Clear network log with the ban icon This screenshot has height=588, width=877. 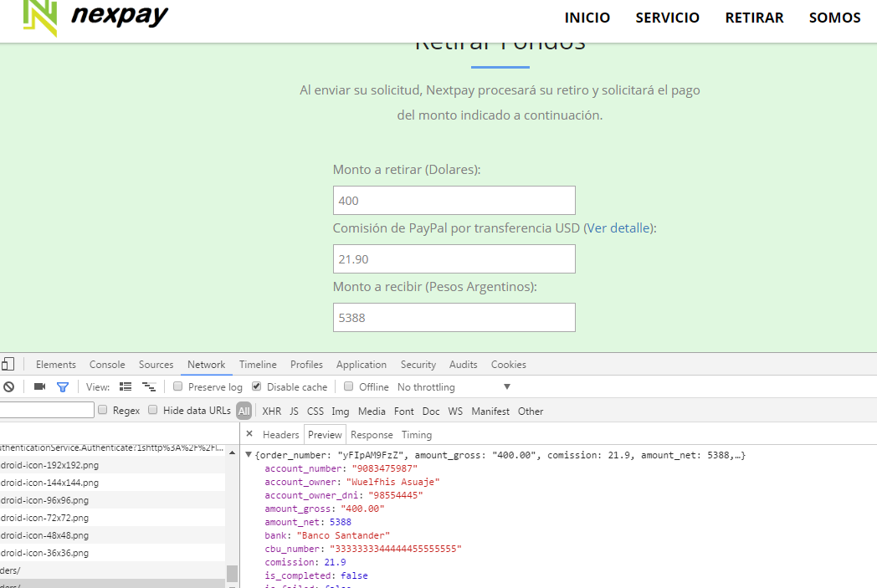click(9, 386)
